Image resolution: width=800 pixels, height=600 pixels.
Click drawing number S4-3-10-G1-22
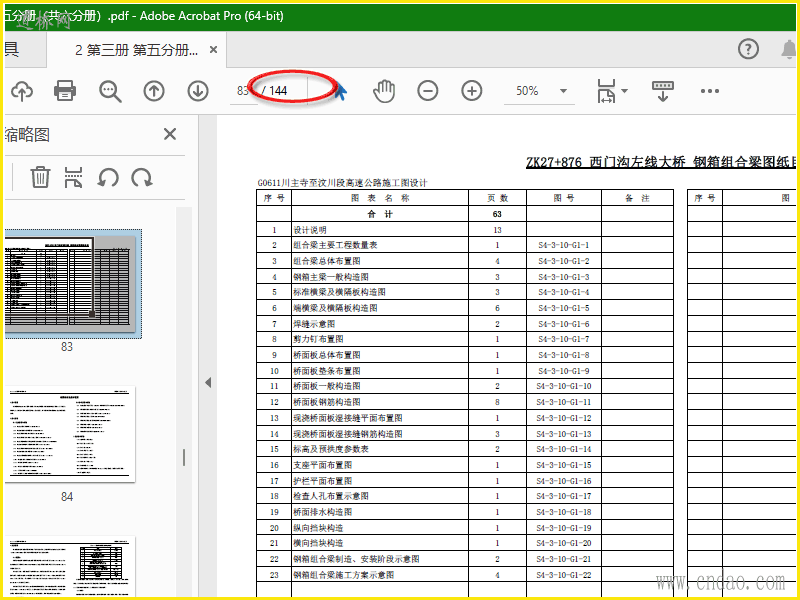(564, 575)
